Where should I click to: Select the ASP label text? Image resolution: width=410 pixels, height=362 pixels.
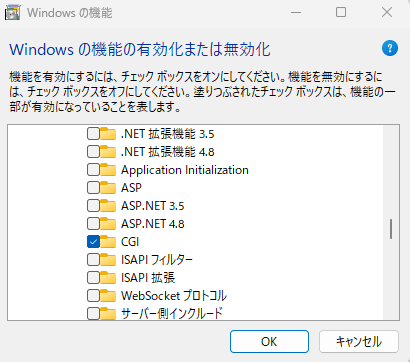point(131,188)
